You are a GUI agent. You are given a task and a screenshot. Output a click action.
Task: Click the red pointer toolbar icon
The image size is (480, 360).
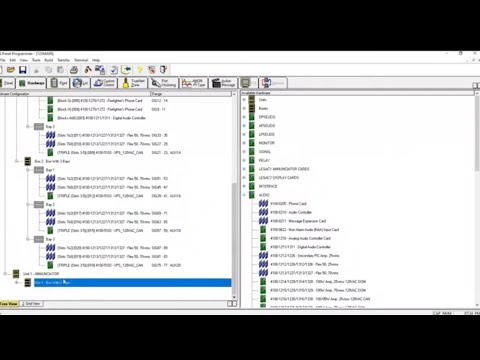click(152, 70)
